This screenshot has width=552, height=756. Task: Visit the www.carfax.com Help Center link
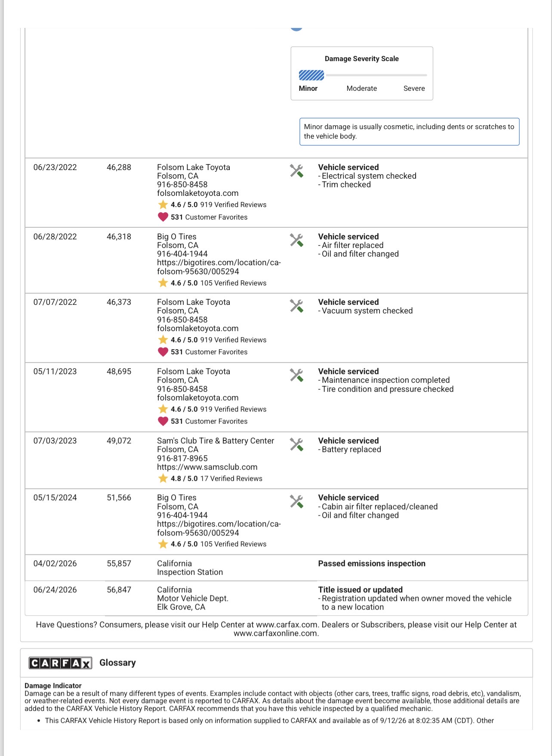[x=287, y=625]
